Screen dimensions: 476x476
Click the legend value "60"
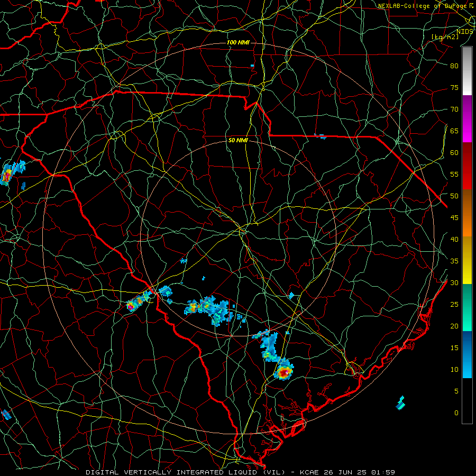click(x=454, y=153)
